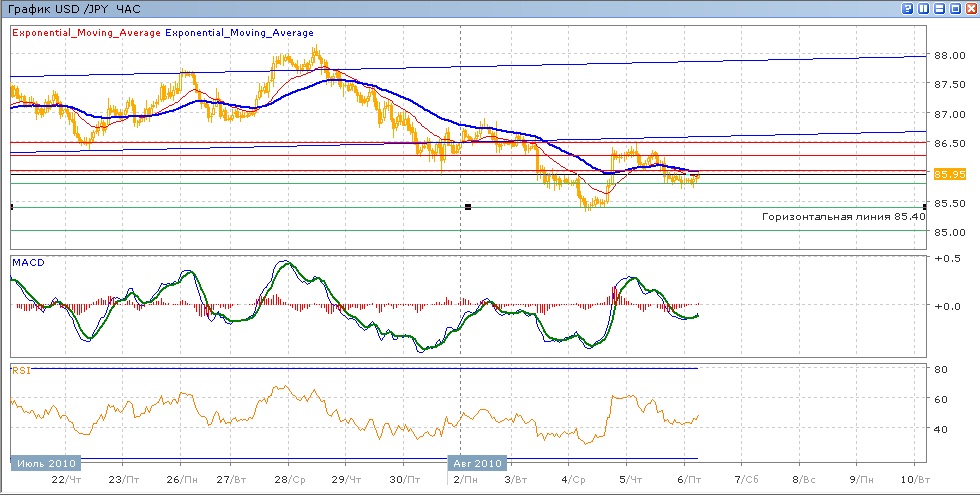Click the RSI indicator panel label
The height and width of the screenshot is (495, 980).
20,370
